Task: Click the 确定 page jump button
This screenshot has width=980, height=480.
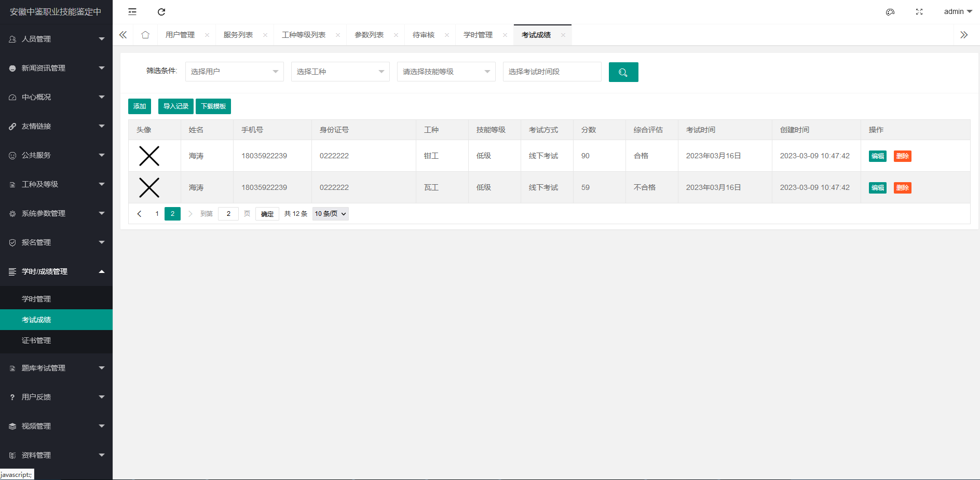Action: point(267,214)
